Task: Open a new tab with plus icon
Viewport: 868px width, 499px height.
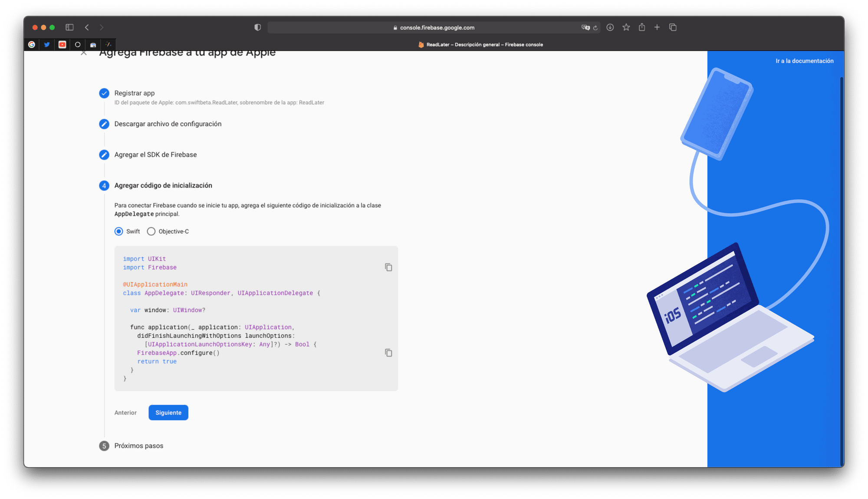Action: point(657,27)
